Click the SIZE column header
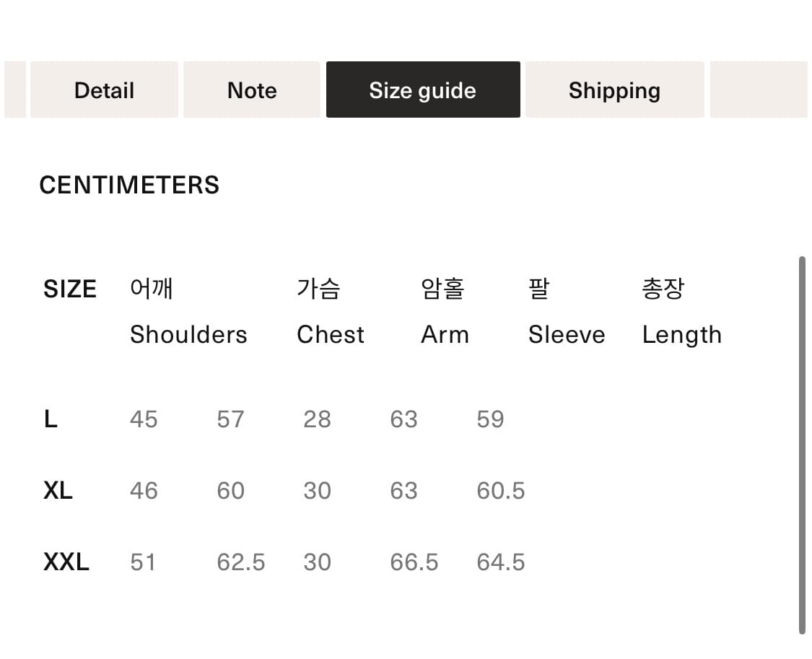Viewport: 812px width, 659px height. click(x=70, y=289)
